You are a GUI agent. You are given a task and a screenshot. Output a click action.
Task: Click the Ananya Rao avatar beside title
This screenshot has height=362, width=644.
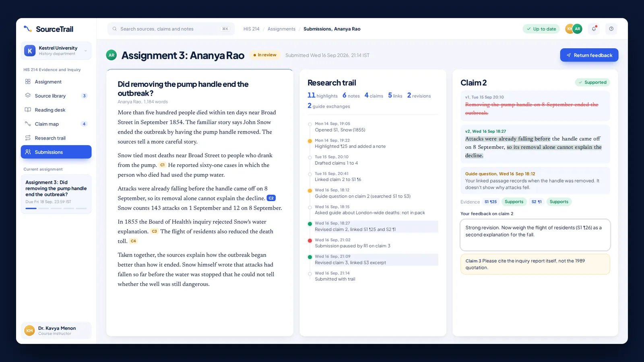[x=111, y=55]
